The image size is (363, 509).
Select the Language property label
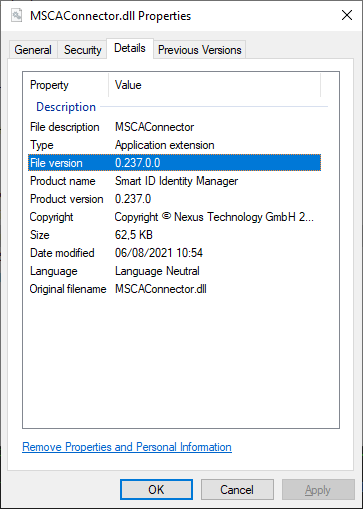(54, 271)
